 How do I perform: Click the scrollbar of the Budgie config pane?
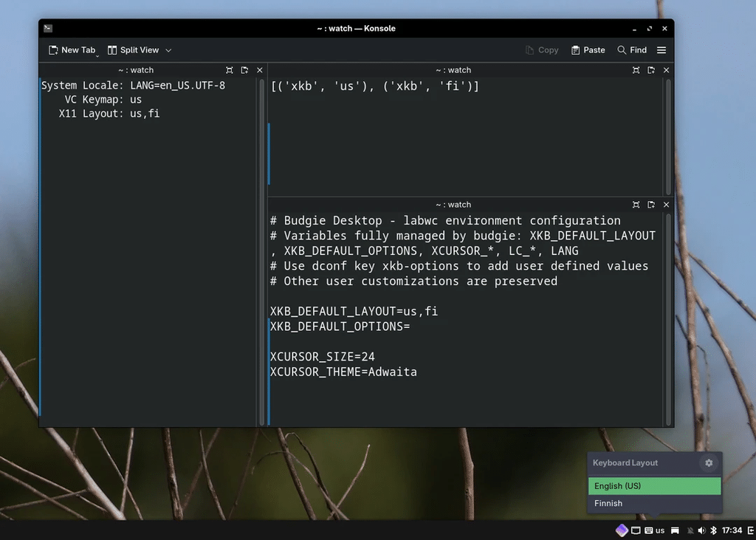[x=668, y=319]
